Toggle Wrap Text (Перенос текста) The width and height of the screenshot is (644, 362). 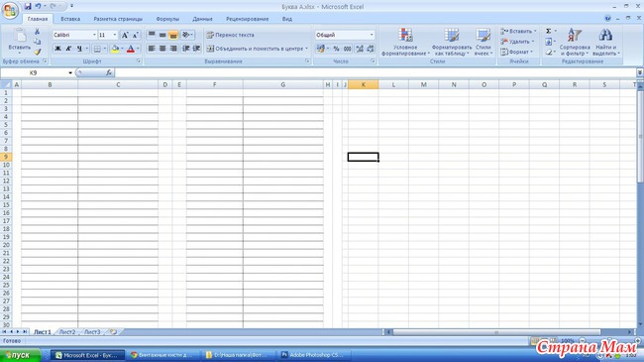pyautogui.click(x=231, y=35)
